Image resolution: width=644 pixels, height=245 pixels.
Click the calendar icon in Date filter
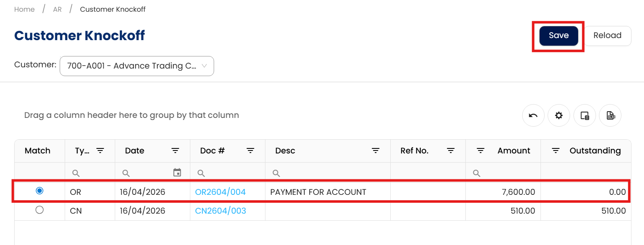coord(177,173)
